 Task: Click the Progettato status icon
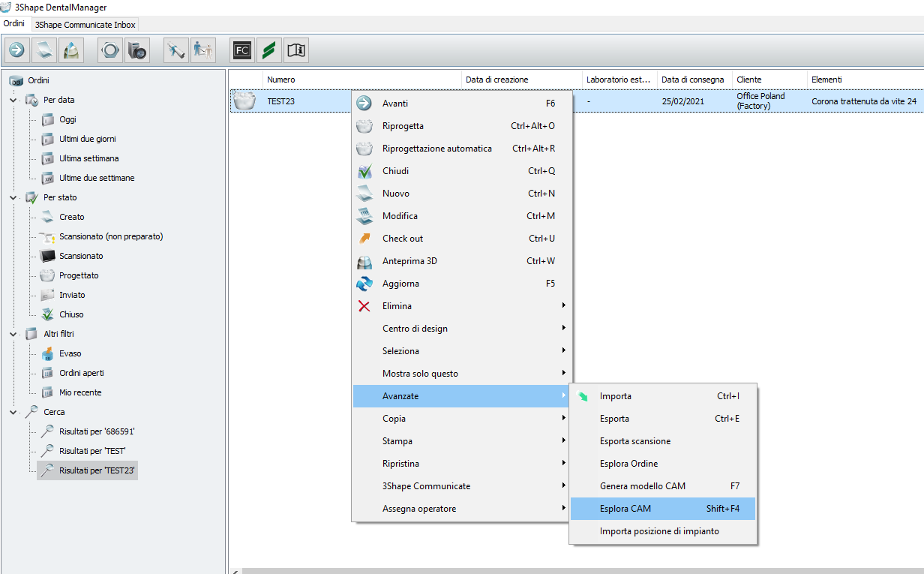(x=48, y=275)
